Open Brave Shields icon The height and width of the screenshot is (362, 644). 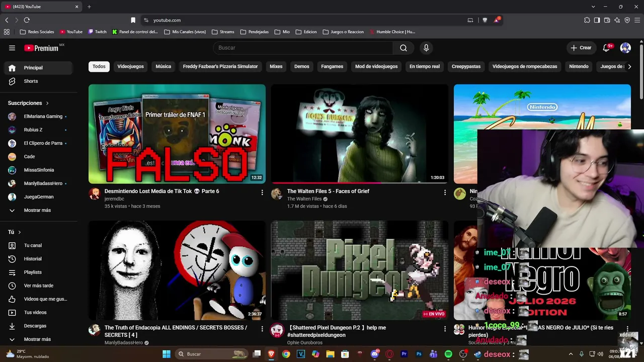(x=485, y=20)
